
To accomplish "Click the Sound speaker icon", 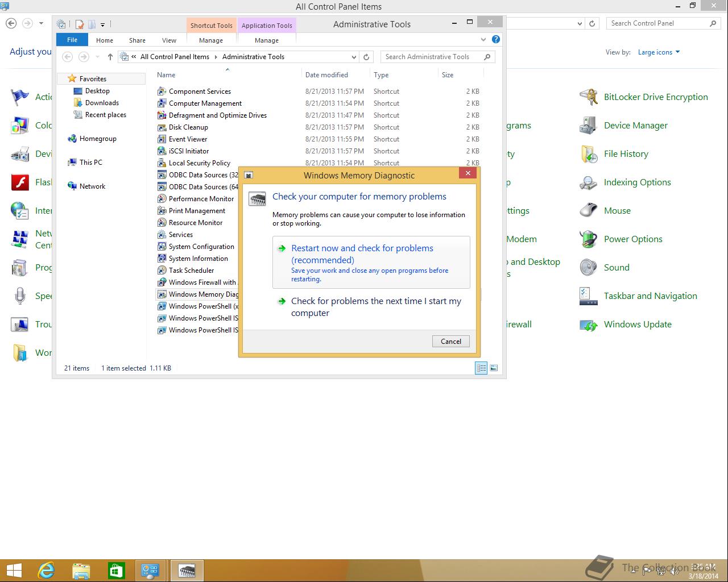I will (x=588, y=268).
